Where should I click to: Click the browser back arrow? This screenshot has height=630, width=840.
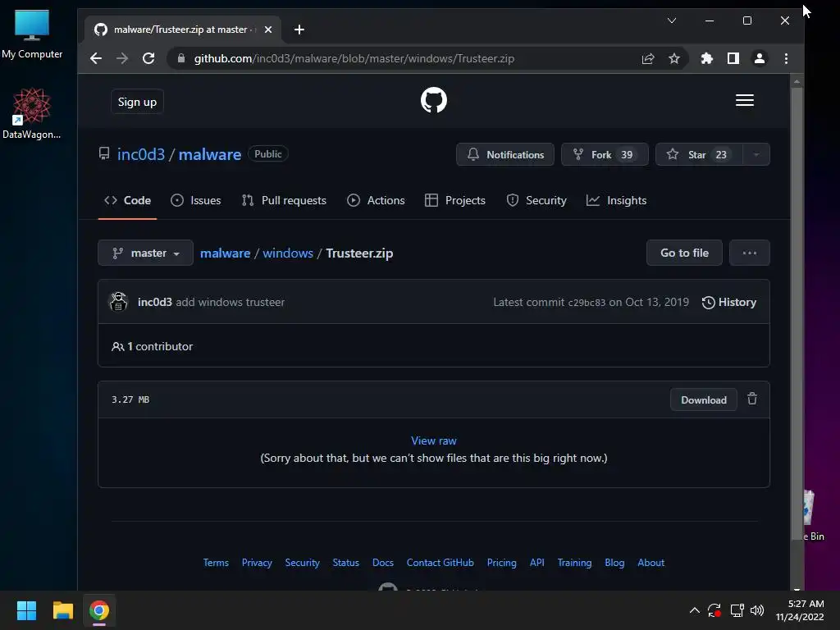click(96, 58)
